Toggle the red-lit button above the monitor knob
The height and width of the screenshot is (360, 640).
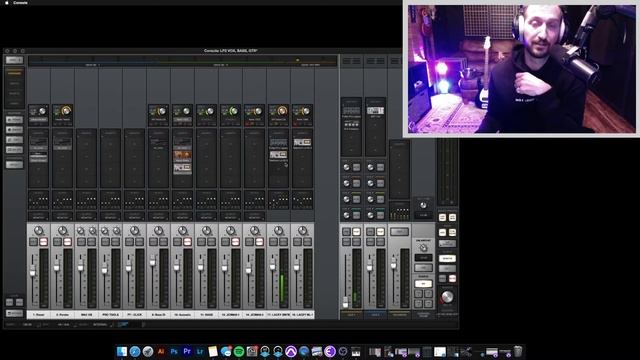(x=452, y=278)
